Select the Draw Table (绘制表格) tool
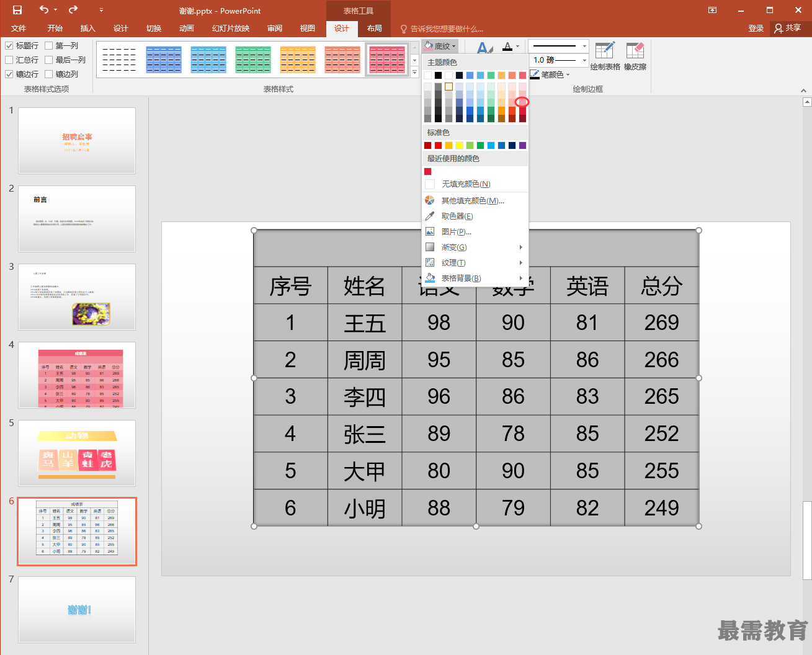812x655 pixels. tap(605, 56)
